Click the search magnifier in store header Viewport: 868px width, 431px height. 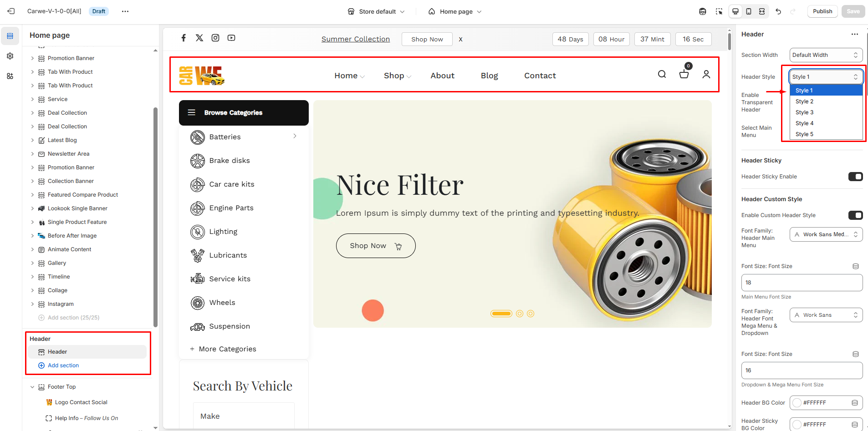tap(662, 74)
